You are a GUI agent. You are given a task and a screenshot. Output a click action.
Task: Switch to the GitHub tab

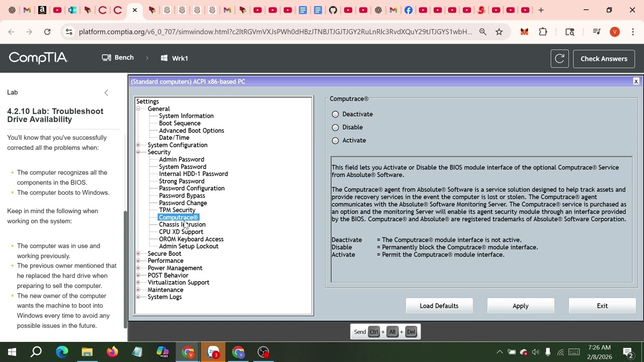[333, 10]
